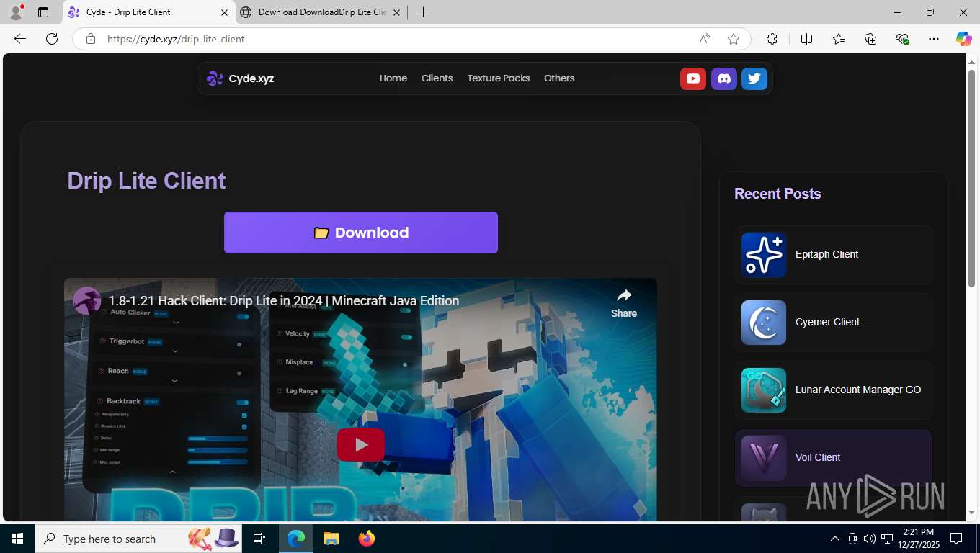Open the Lunar Account Manager GO post
The image size is (980, 553).
click(834, 390)
